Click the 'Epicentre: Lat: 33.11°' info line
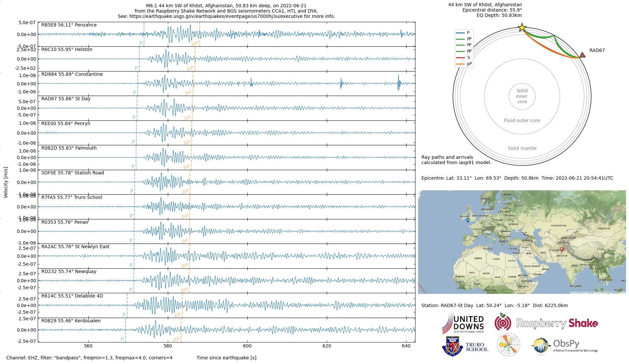The image size is (629, 364). tap(517, 178)
